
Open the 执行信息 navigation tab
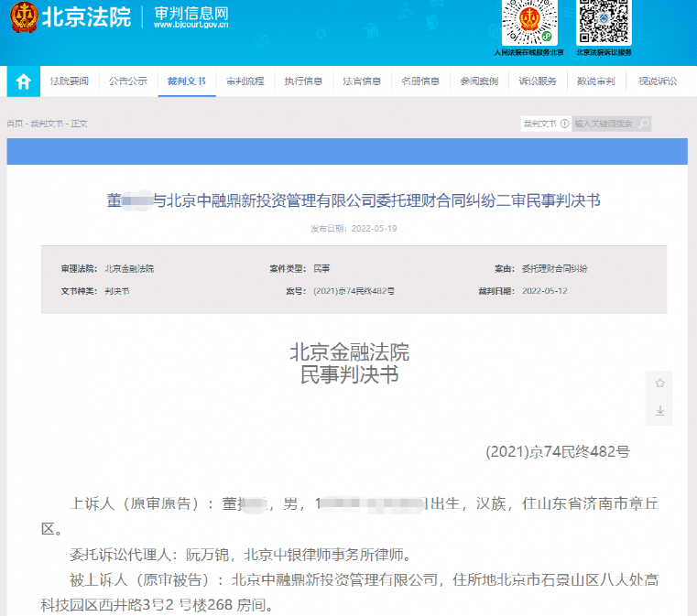tap(303, 81)
